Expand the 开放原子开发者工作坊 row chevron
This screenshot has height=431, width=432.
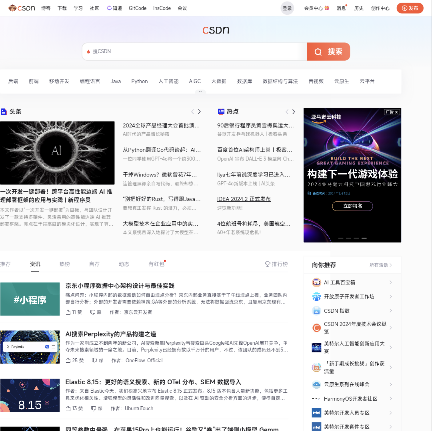pos(391,297)
